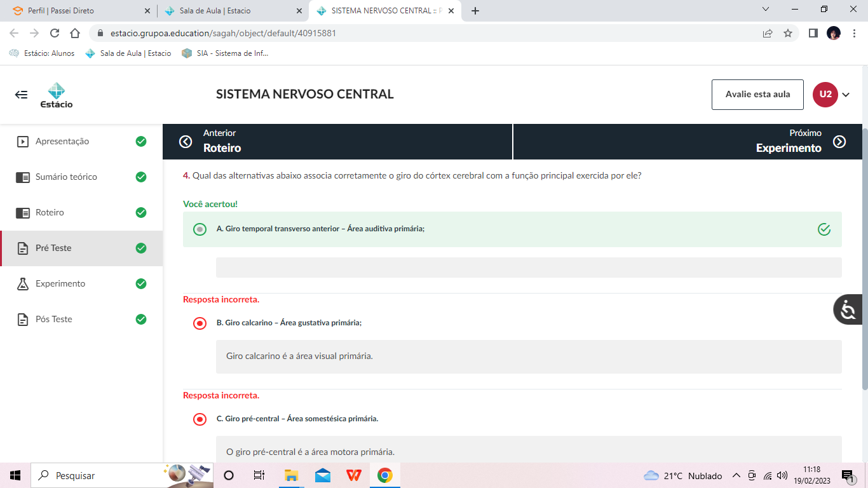
Task: Click the Experimento flask icon in sidebar
Action: (23, 283)
